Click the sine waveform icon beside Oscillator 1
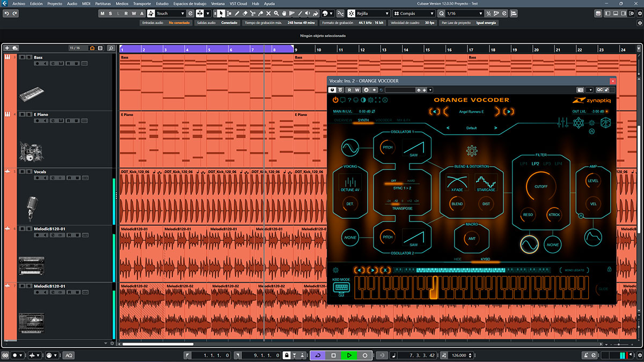644x362 pixels. (x=350, y=147)
